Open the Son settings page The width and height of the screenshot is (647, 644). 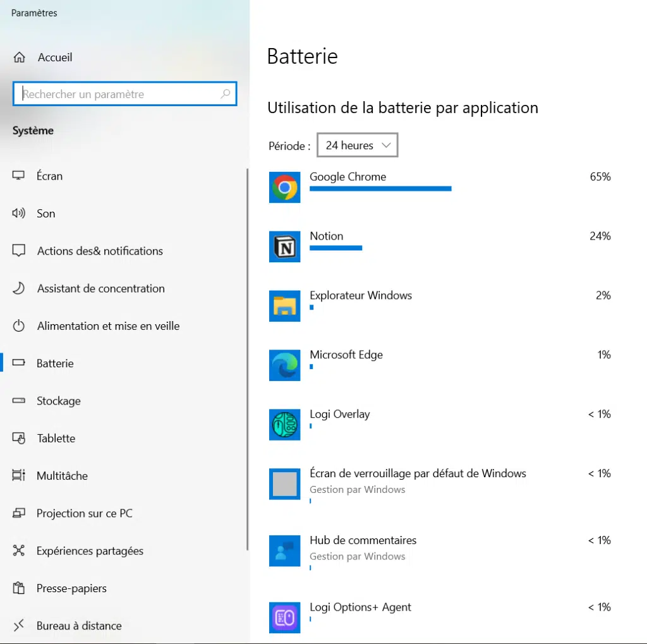[124, 214]
